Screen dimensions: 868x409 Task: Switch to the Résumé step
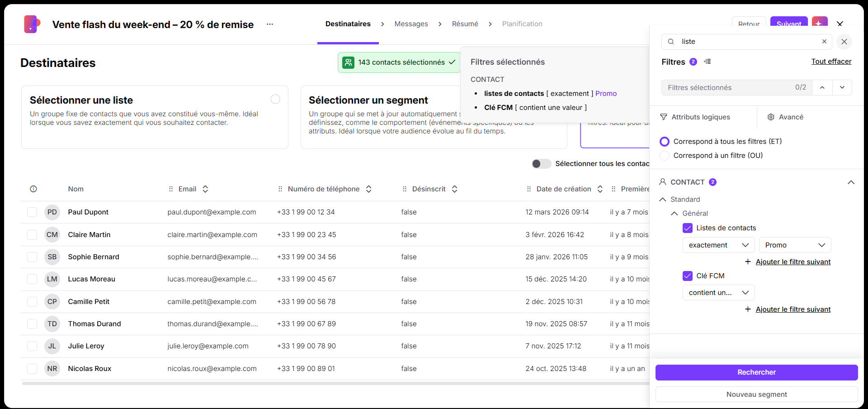pos(465,24)
